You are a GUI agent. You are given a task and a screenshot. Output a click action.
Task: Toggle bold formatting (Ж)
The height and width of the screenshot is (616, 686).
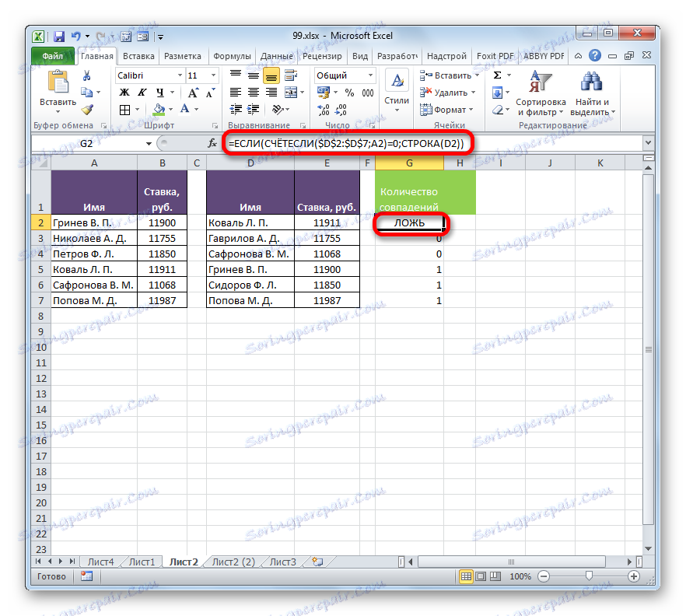click(124, 92)
